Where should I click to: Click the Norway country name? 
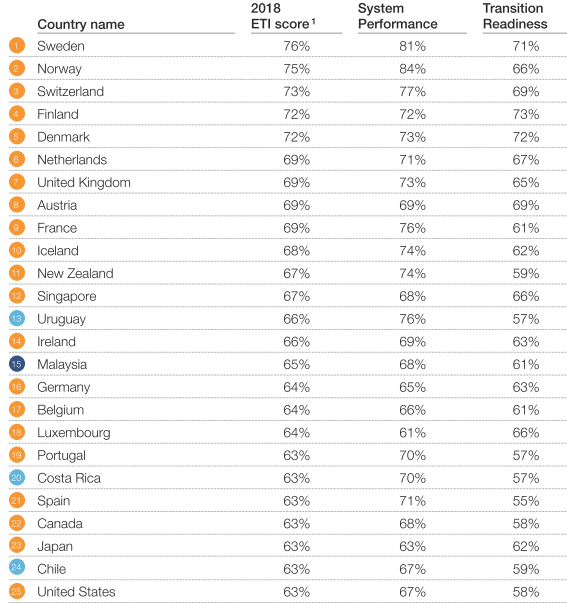(59, 69)
